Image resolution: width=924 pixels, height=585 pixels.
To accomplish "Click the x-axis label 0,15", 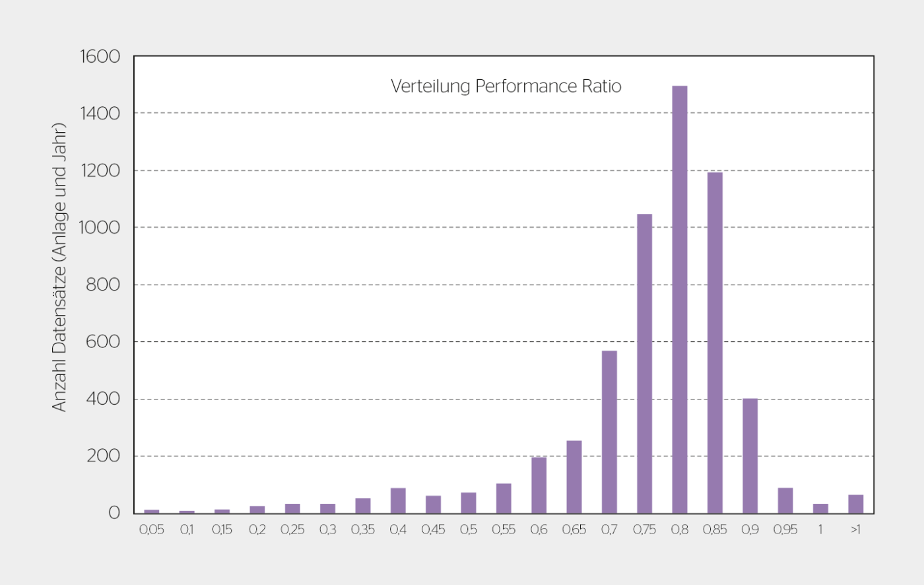I will 222,530.
